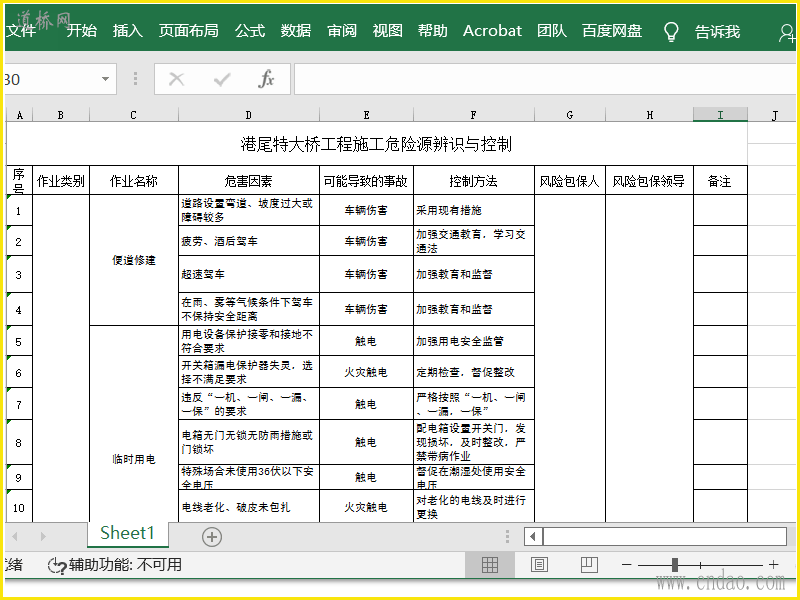The width and height of the screenshot is (800, 600).
Task: Click the share user icon
Action: [x=787, y=33]
